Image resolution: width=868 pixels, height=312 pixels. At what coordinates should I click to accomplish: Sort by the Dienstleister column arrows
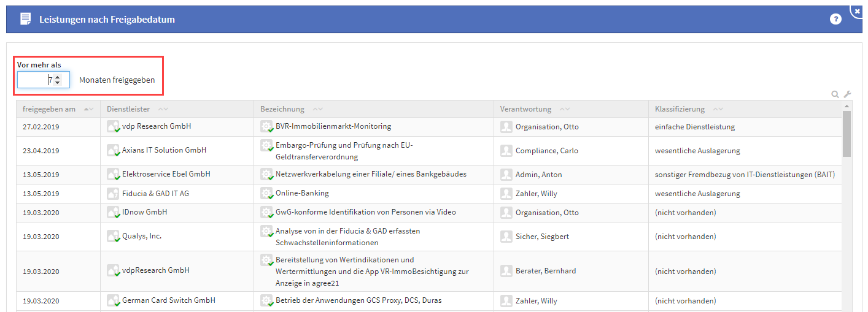pos(163,109)
